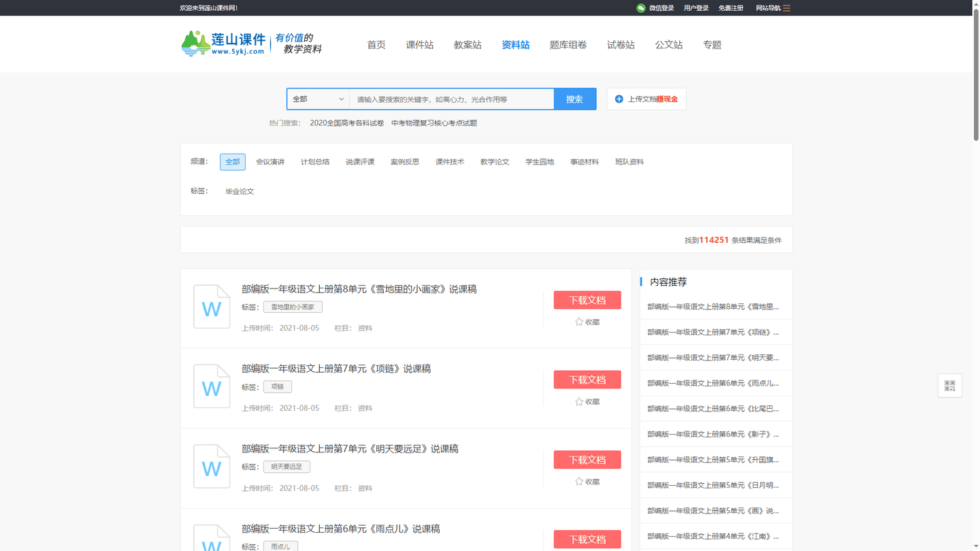Filter channel by 事迹材料
The image size is (980, 551).
click(x=585, y=162)
